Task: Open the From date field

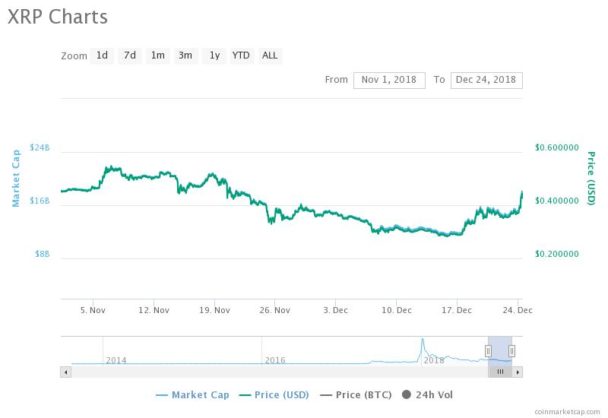Action: (x=389, y=80)
